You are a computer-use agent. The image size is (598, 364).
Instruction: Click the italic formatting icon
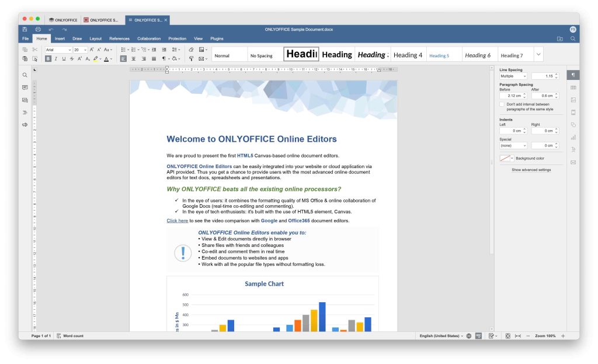56,59
